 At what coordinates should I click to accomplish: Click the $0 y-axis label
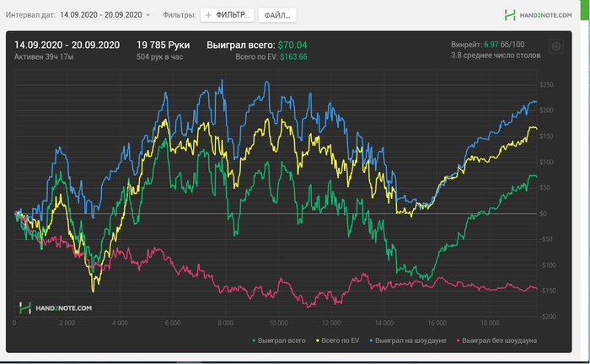[543, 213]
